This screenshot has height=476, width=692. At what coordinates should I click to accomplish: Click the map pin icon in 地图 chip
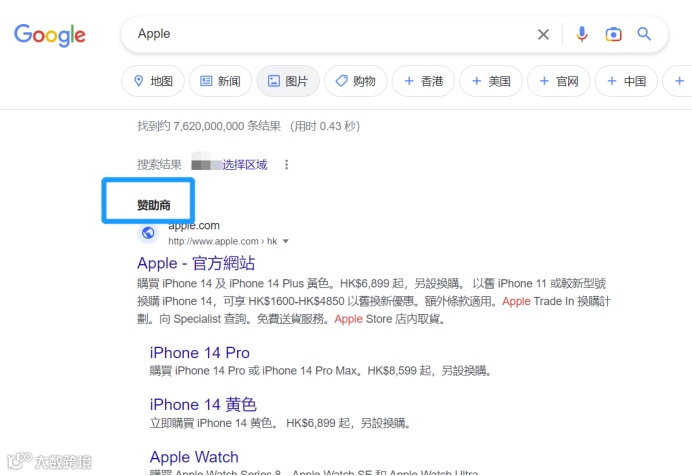point(139,81)
